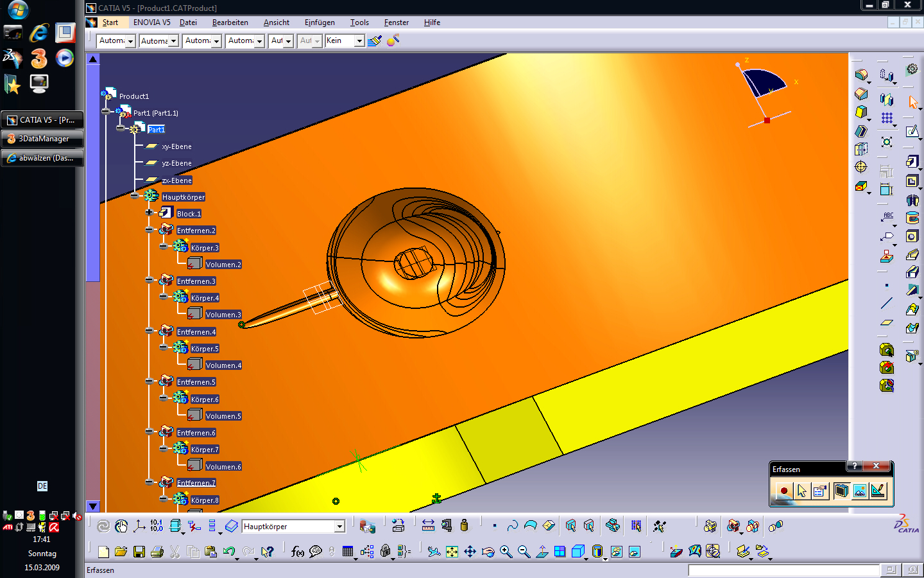Toggle vector mode in Erfassen toolbar
Screen dimensions: 924x578
(x=878, y=491)
